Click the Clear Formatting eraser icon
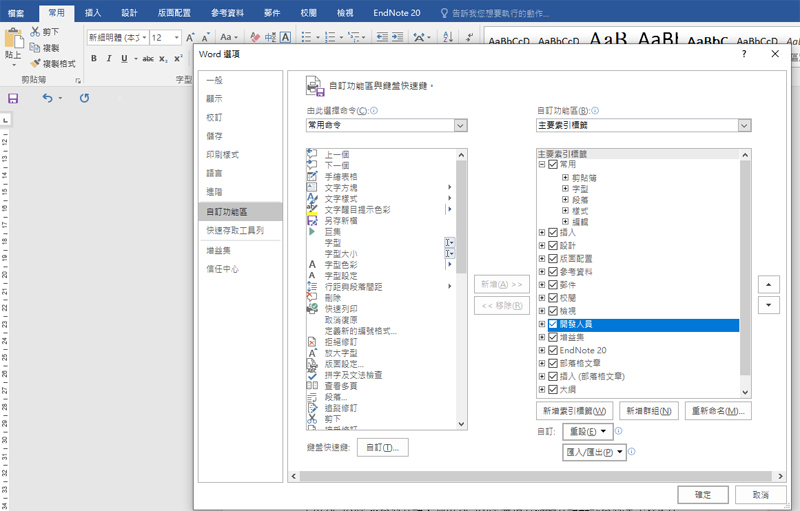This screenshot has width=800, height=511. point(256,37)
